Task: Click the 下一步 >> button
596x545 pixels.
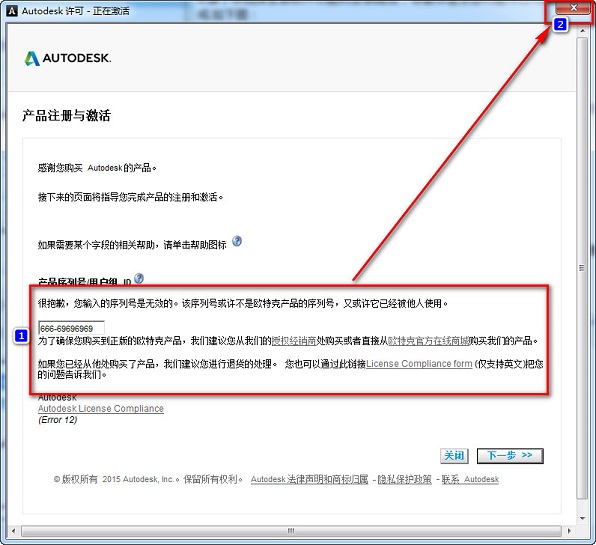Action: (x=510, y=455)
